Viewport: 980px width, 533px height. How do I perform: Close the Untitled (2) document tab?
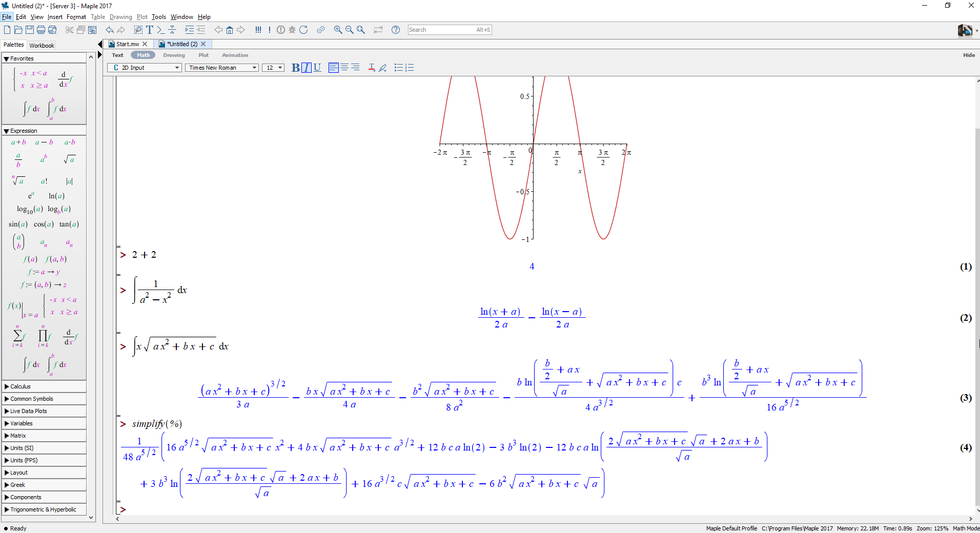coord(203,44)
